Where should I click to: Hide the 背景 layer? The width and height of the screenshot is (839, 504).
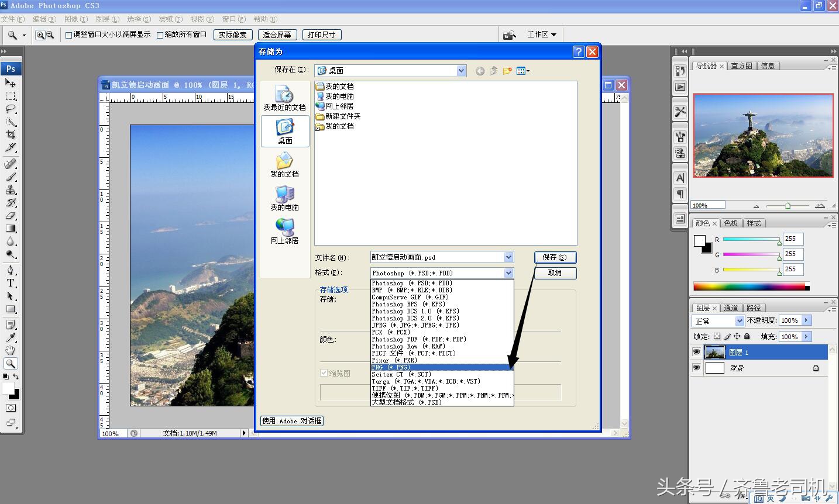pos(696,368)
